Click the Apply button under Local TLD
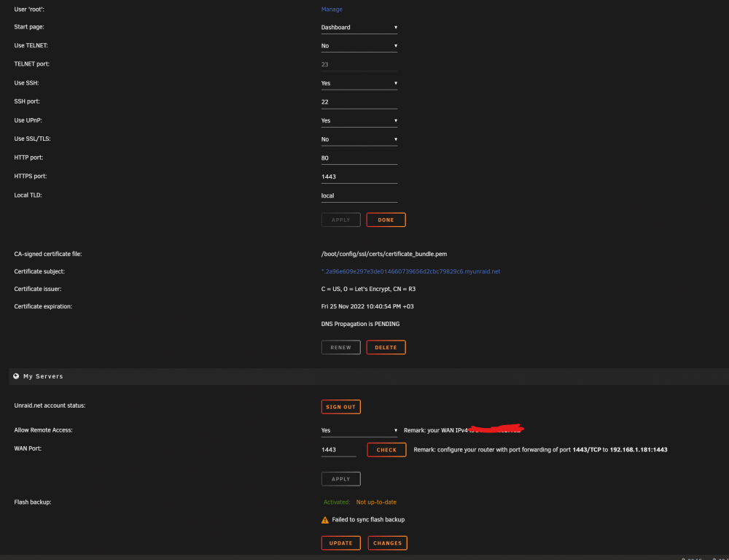The width and height of the screenshot is (729, 560). pos(340,220)
